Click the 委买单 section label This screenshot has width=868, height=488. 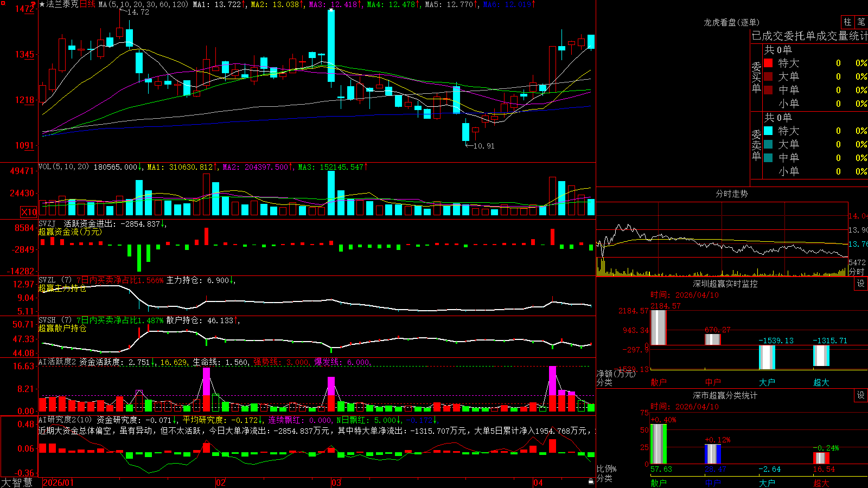pyautogui.click(x=756, y=77)
